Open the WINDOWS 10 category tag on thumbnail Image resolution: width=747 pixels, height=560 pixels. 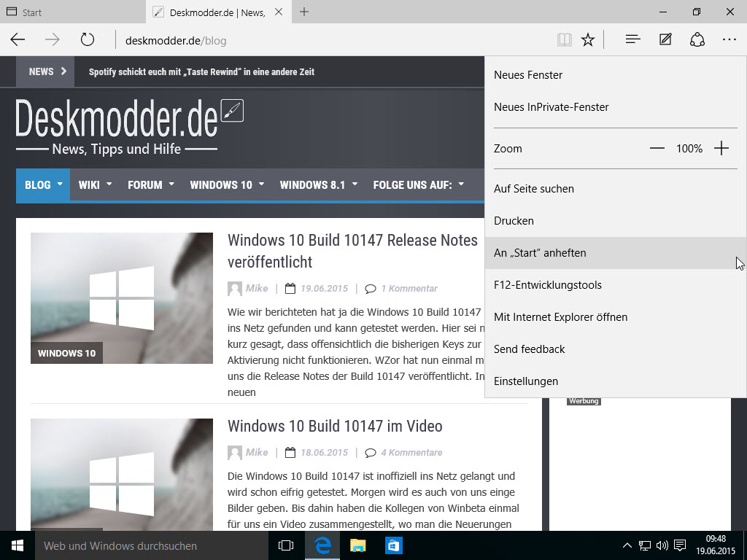(x=66, y=353)
